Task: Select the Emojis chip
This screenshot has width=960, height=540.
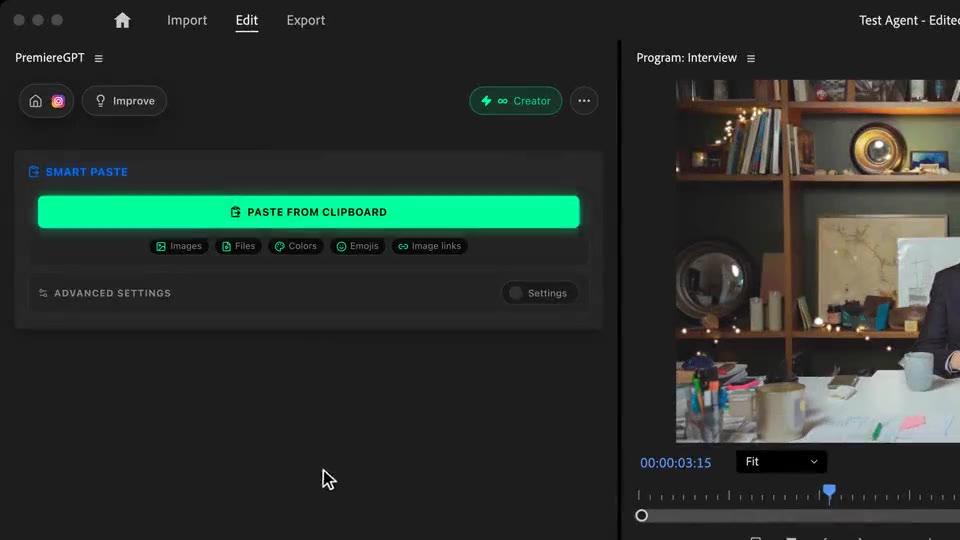Action: click(358, 246)
